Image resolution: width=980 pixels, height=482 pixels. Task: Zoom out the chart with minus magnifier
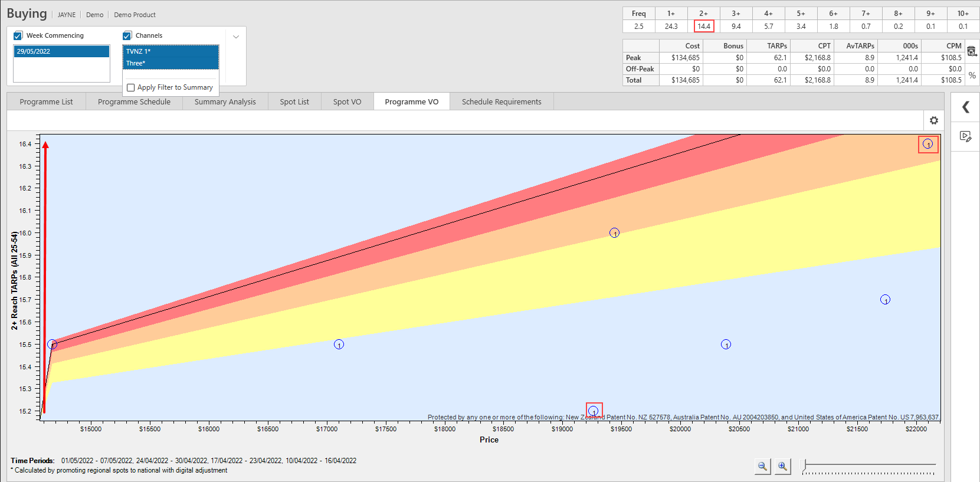tap(762, 467)
